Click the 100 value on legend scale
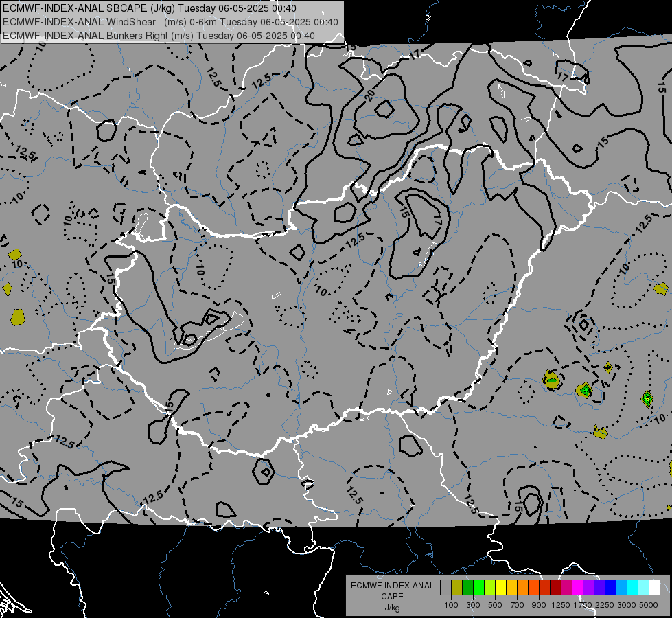672x618 pixels. (x=451, y=605)
